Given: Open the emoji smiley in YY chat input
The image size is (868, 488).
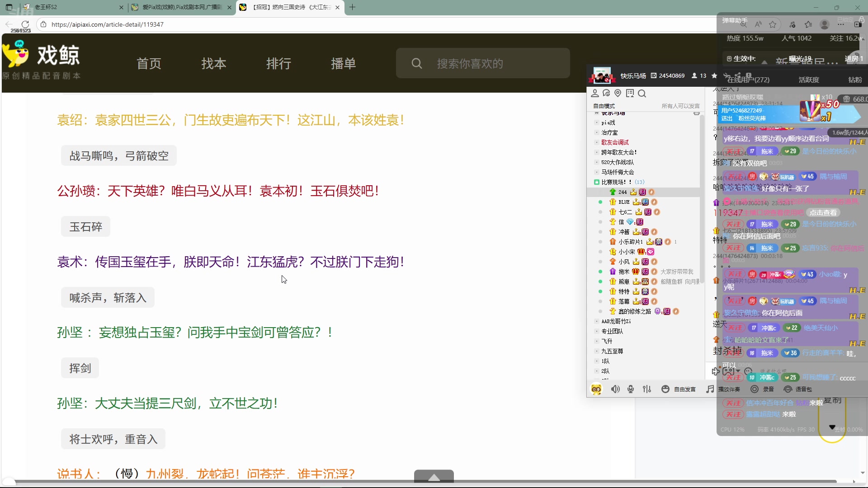Looking at the screenshot, I should pyautogui.click(x=748, y=371).
